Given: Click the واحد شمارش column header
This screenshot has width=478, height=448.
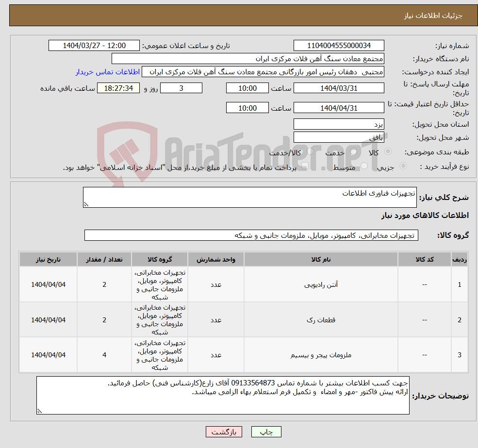Looking at the screenshot, I should [216, 260].
